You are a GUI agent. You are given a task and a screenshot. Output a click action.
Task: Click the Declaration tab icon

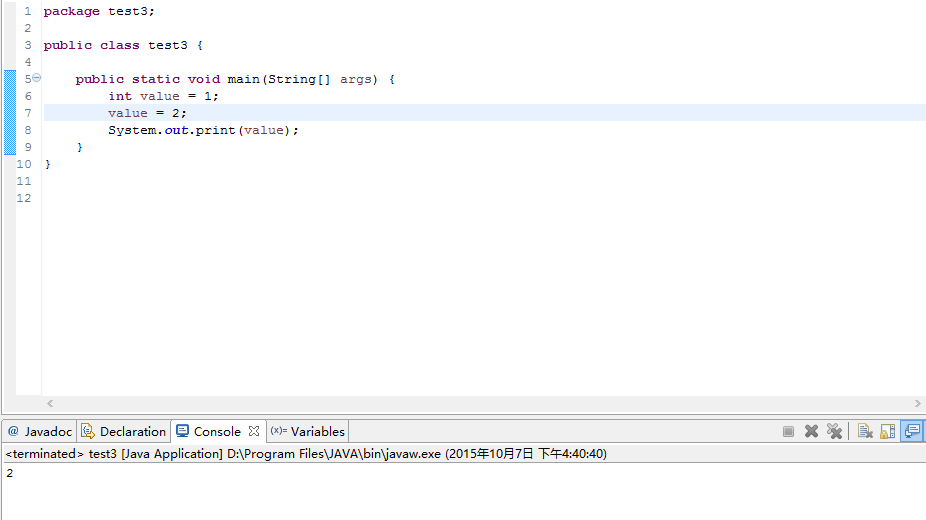click(88, 431)
